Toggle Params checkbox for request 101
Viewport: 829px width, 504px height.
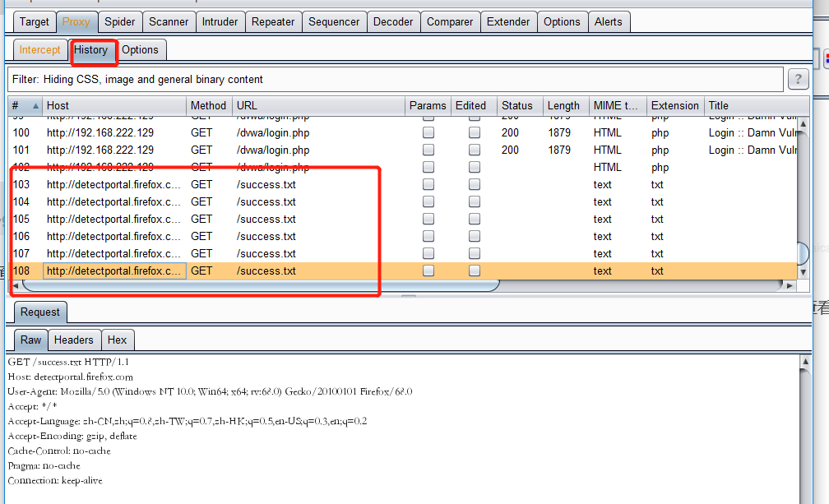pos(428,150)
